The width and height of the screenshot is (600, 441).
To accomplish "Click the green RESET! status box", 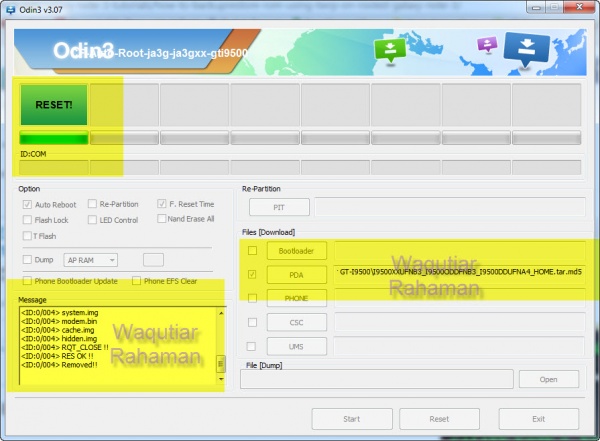I will coord(54,105).
